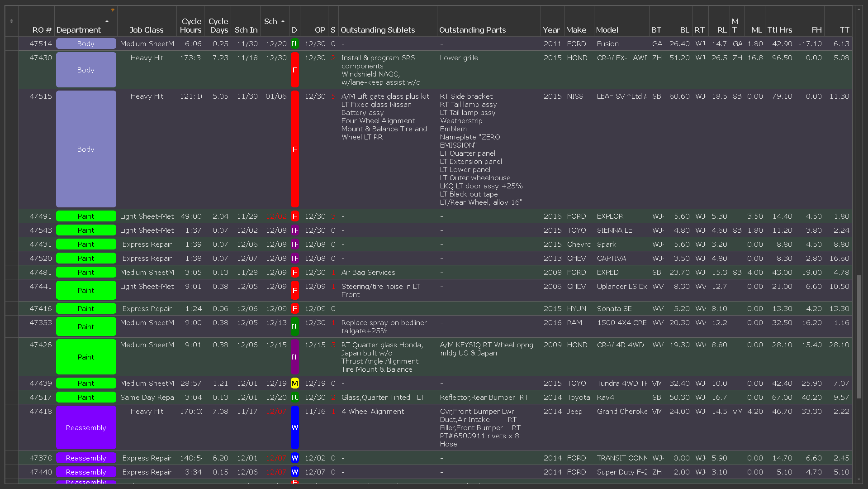Click 'Same Day Repa' job class cell
The width and height of the screenshot is (868, 489).
147,398
